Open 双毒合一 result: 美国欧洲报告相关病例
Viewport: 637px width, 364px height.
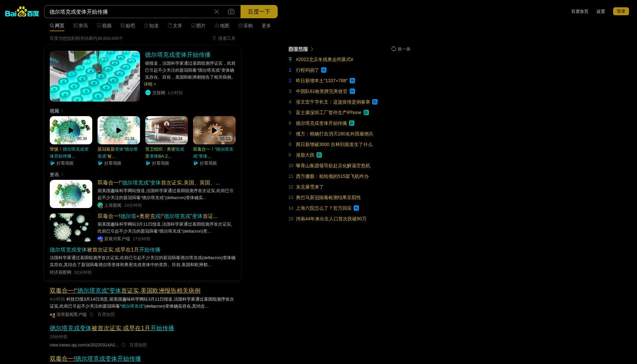click(125, 291)
